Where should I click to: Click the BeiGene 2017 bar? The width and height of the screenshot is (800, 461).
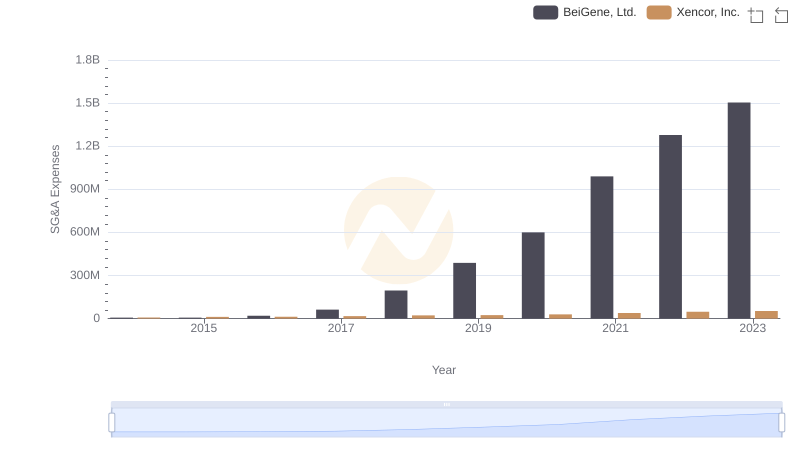click(328, 314)
